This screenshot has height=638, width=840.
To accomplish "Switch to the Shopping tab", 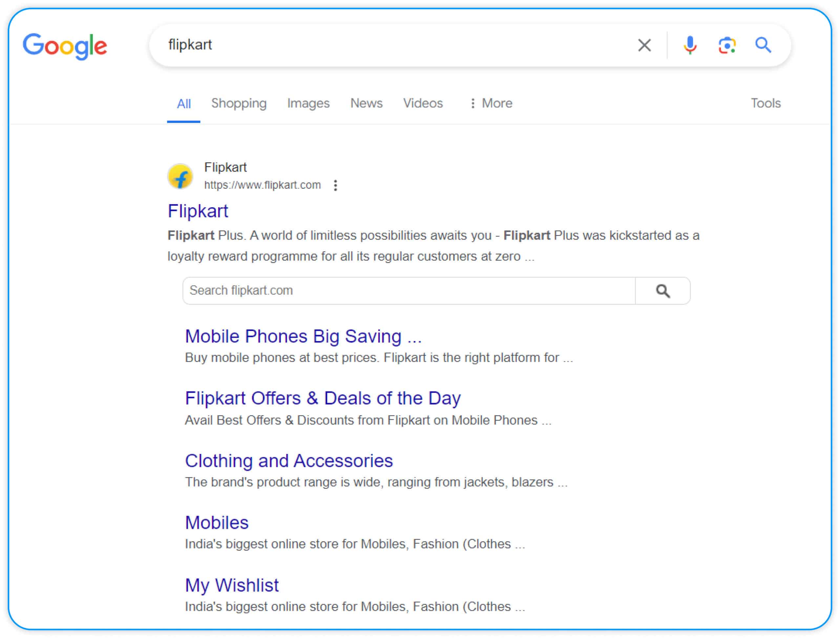I will pyautogui.click(x=239, y=103).
